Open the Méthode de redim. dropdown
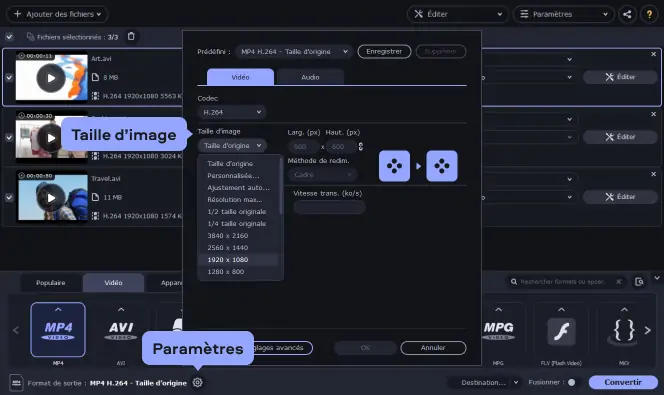664x395 pixels. coord(322,174)
